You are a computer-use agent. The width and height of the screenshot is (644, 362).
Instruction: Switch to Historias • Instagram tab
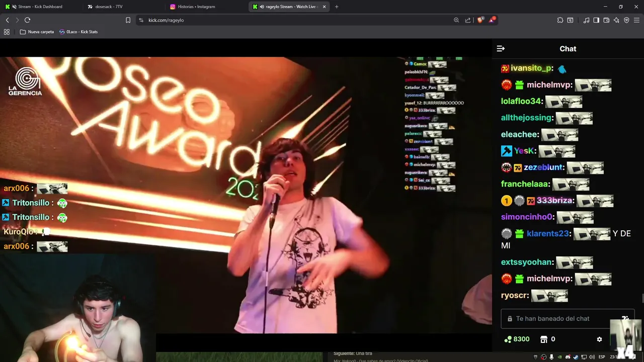(206, 7)
